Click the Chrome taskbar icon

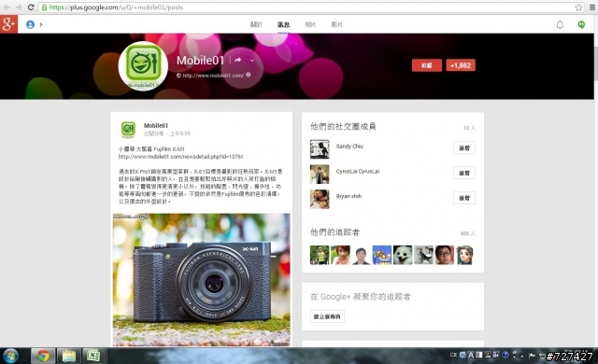43,356
